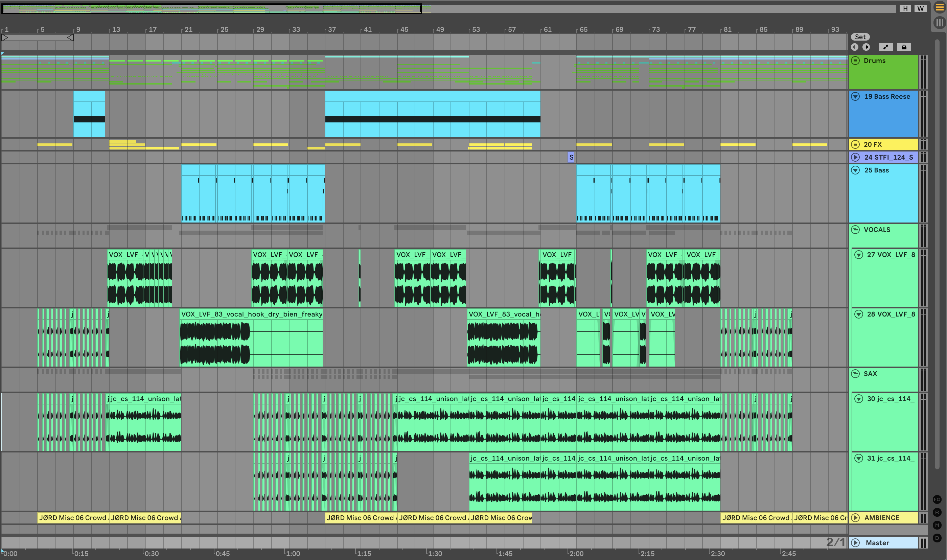This screenshot has height=560, width=947.
Task: Expand the Master track
Action: [855, 543]
